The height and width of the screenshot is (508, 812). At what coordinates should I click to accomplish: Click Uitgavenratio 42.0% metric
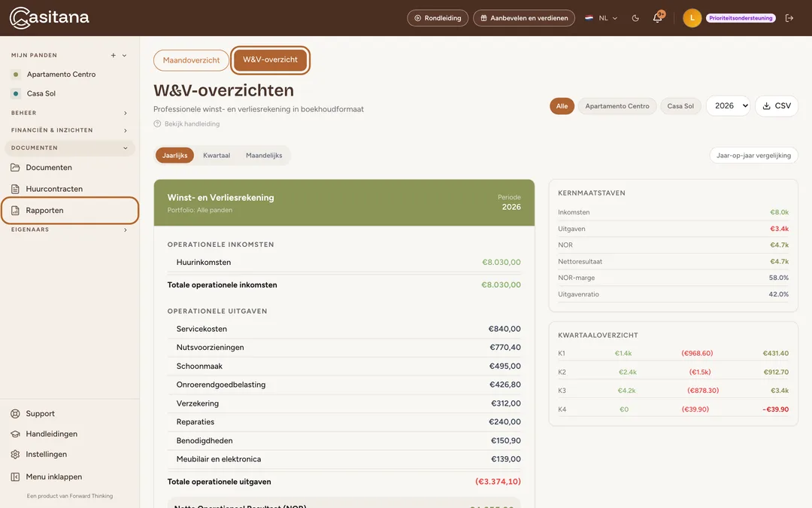673,294
